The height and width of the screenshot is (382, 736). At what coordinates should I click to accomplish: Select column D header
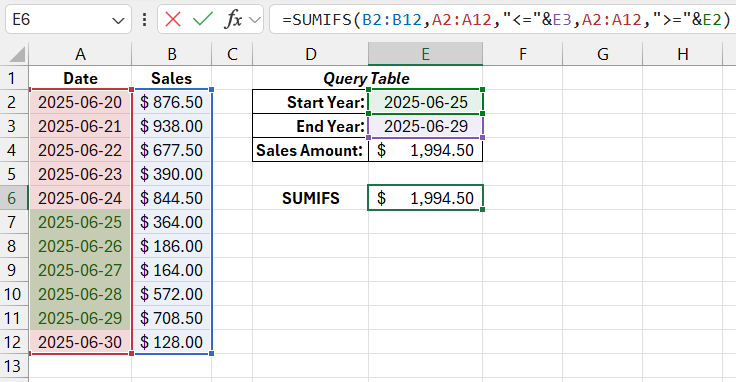310,54
